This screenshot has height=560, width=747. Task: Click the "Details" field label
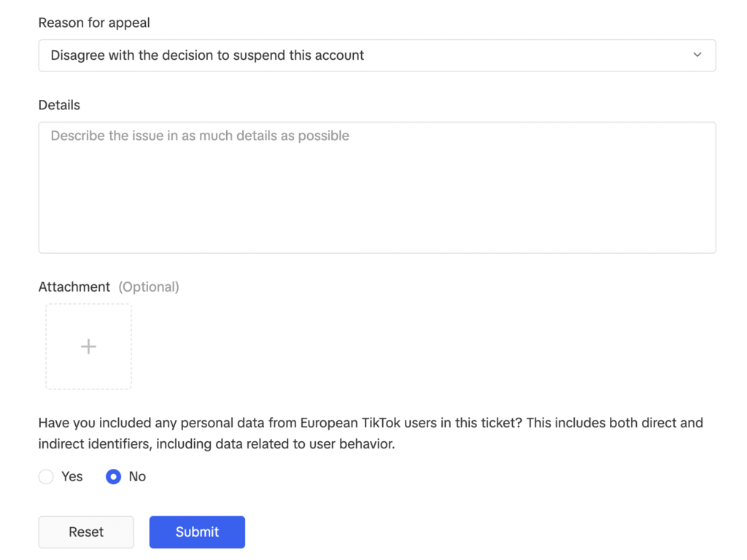coord(59,105)
